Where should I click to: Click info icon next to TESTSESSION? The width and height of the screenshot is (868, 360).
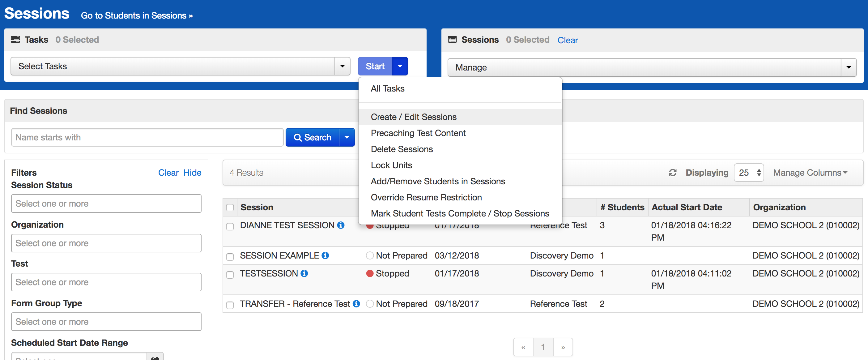[304, 273]
